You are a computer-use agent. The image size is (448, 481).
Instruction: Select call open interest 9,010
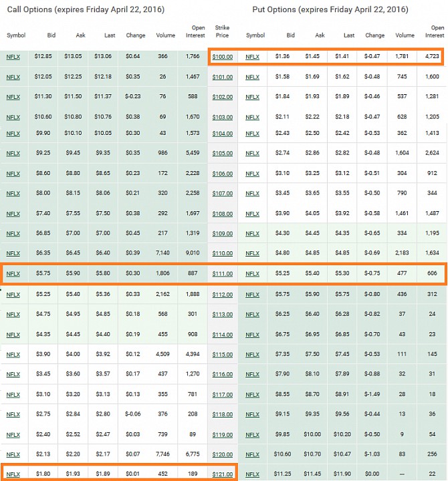[193, 253]
